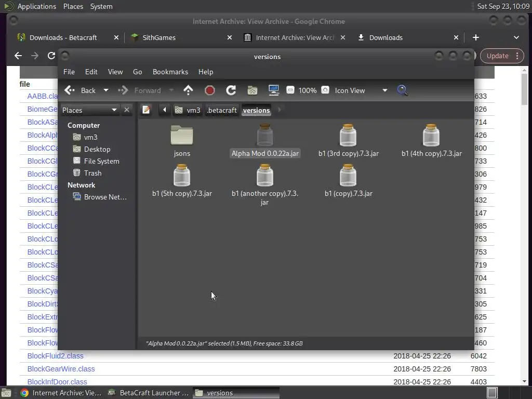Zoom in with the plus icon
Screen dimensions: 532x399
coord(325,90)
